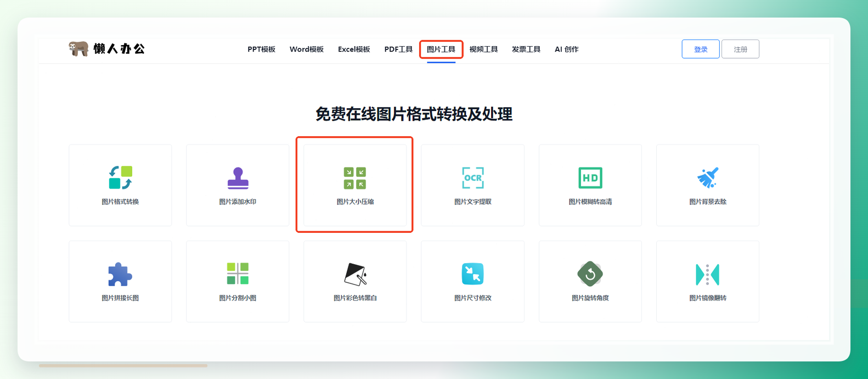Open the Excel模板 menu
The height and width of the screenshot is (379, 868).
pyautogui.click(x=354, y=49)
